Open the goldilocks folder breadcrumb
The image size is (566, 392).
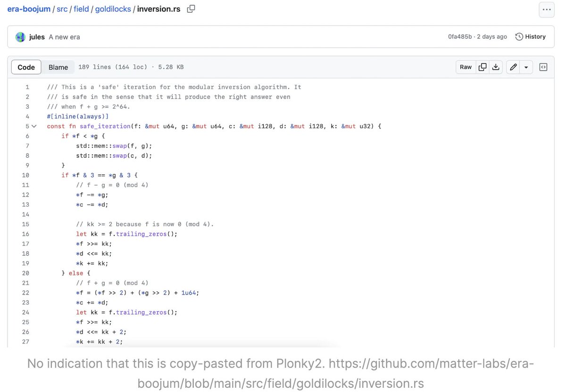(x=113, y=9)
